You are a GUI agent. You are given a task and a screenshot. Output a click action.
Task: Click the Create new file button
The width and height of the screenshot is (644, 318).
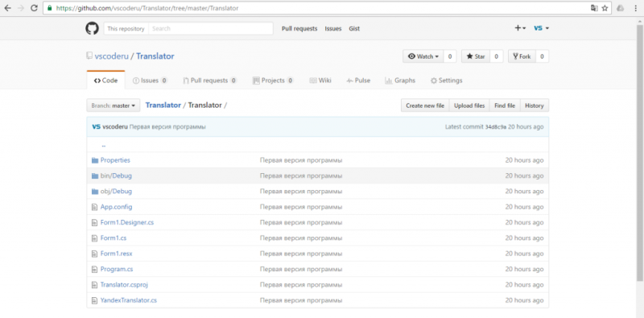pos(425,105)
